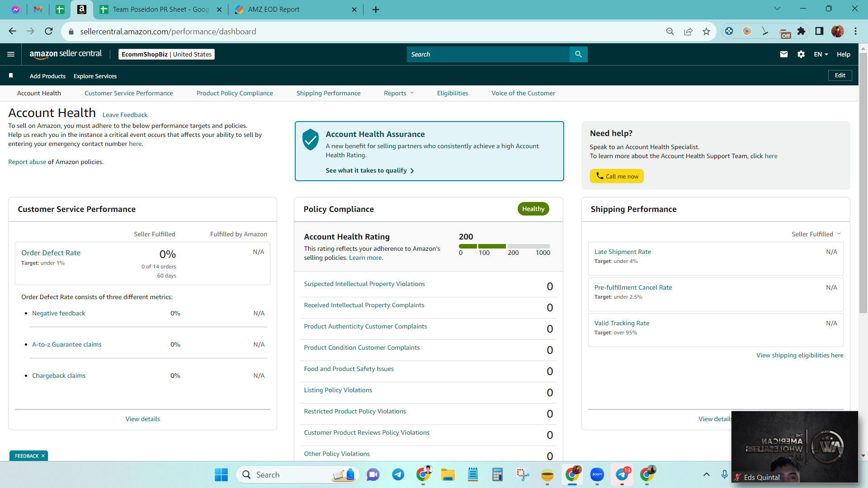Open Calculator from the taskbar

click(498, 474)
